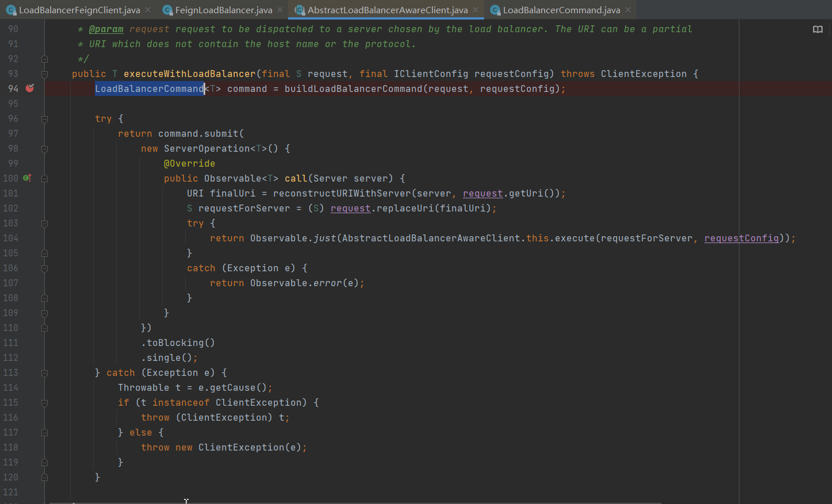
Task: Switch to FeignLoadBalancer.java tab
Action: (224, 10)
